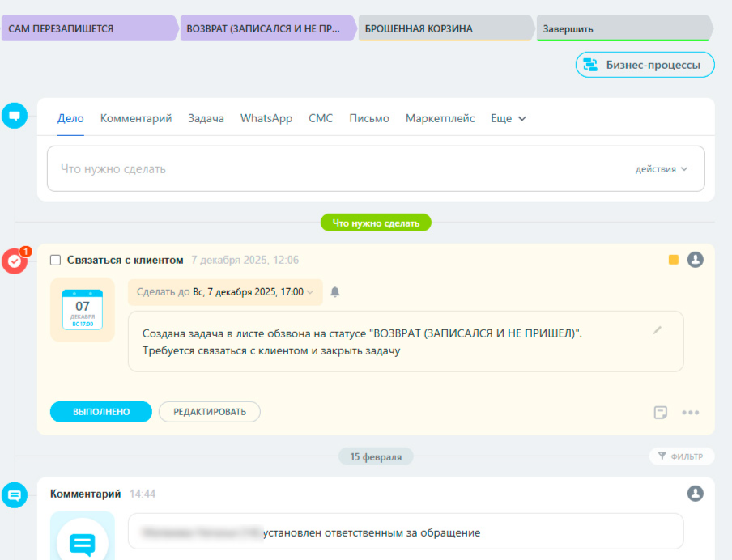Click the green 'Что нужно сделать' label

376,223
